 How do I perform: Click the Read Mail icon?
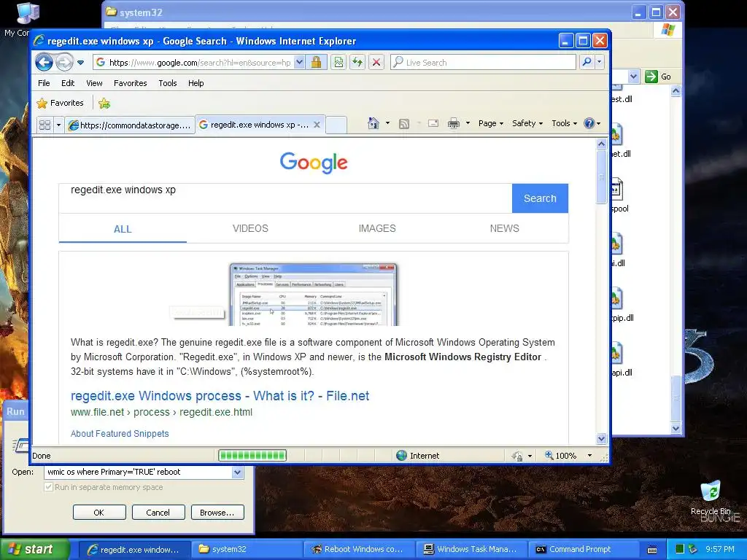click(x=433, y=124)
